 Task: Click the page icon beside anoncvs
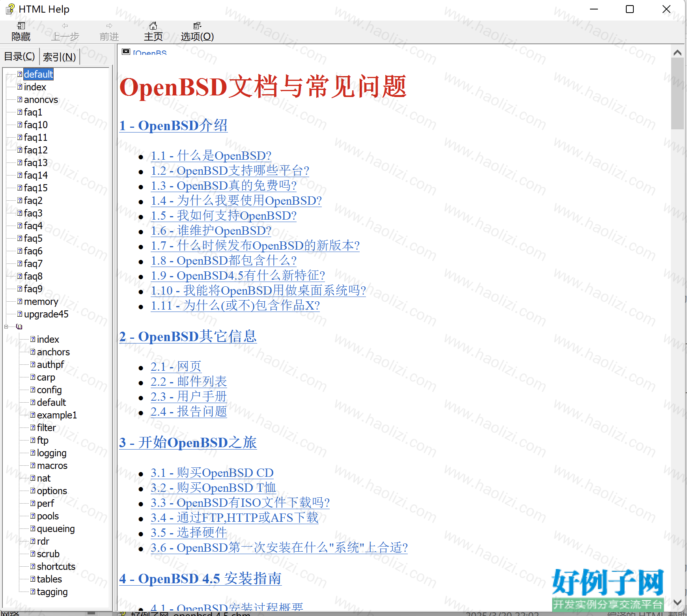20,99
